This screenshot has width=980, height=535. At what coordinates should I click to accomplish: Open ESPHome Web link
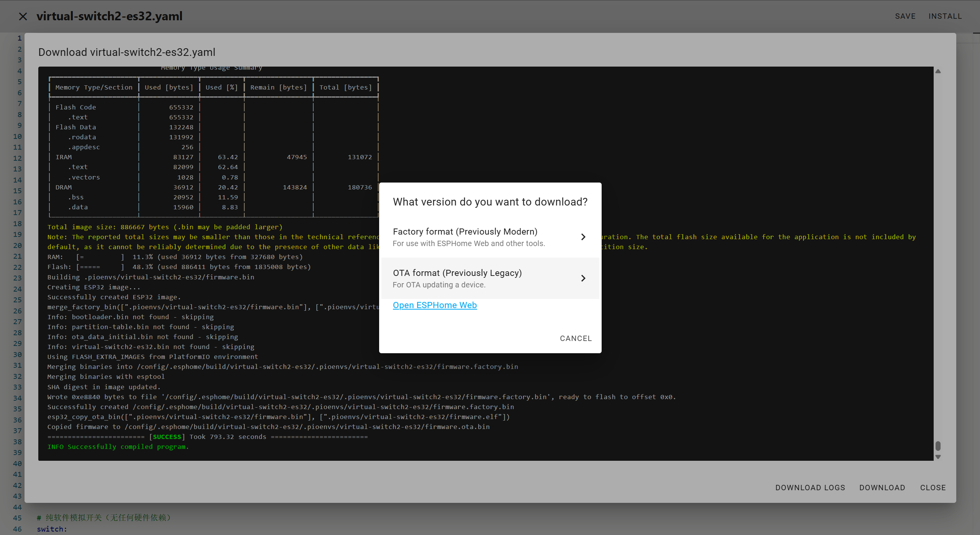tap(435, 305)
